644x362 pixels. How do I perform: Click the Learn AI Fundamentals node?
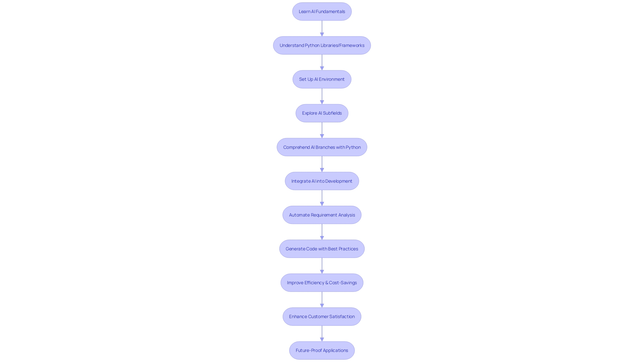point(322,11)
